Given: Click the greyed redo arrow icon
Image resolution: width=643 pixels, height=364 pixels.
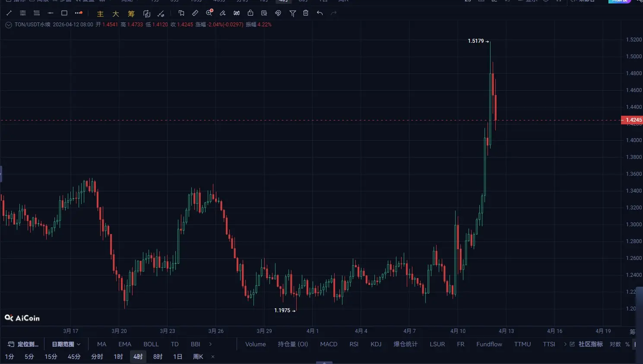Looking at the screenshot, I should point(333,13).
